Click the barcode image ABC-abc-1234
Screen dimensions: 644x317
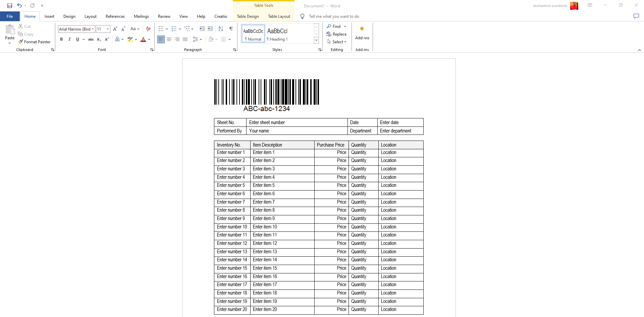pos(267,96)
